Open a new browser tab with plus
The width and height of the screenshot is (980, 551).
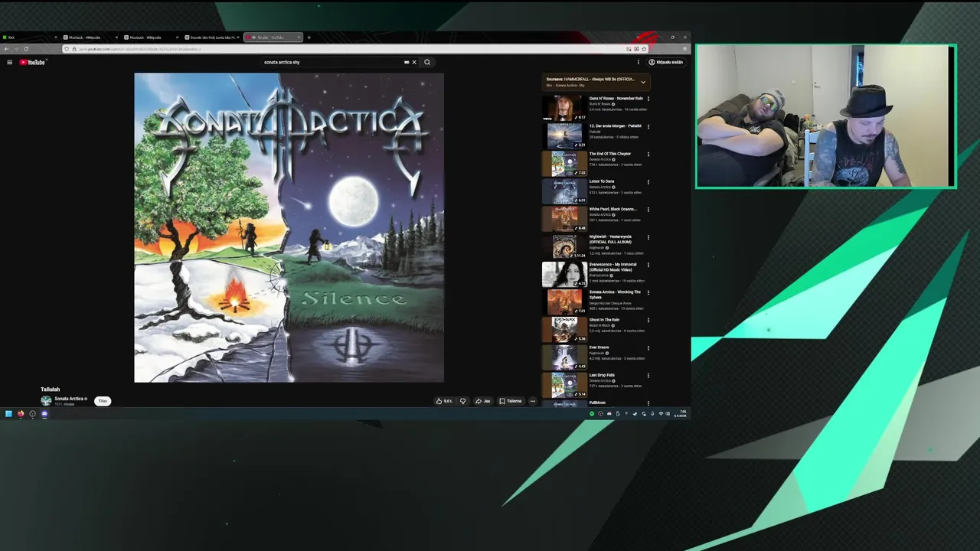309,37
